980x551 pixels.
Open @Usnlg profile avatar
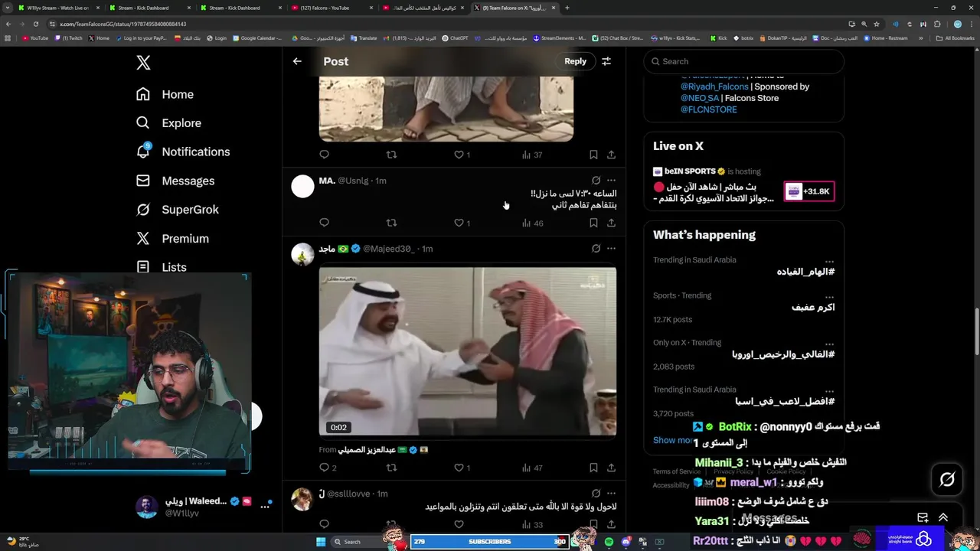(302, 186)
